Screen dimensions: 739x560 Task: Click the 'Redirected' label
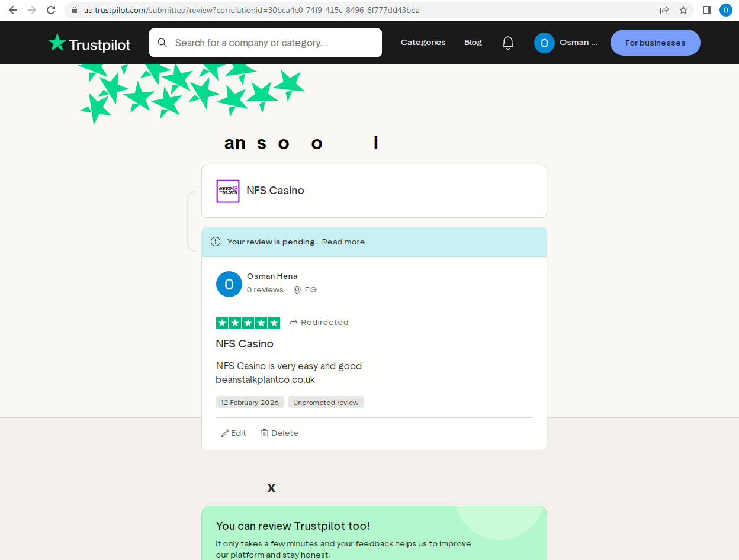click(x=324, y=323)
